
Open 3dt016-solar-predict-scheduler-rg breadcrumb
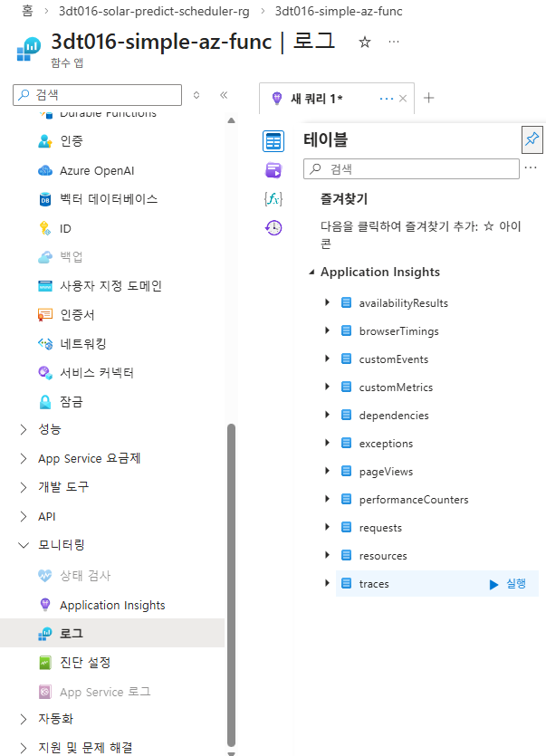[154, 11]
